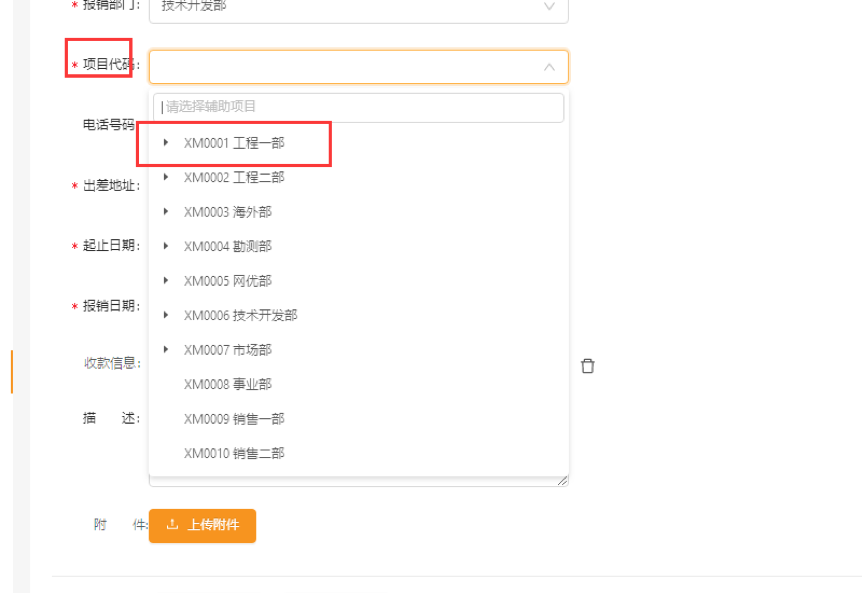Select the XM0005 网优部 option

pos(228,281)
